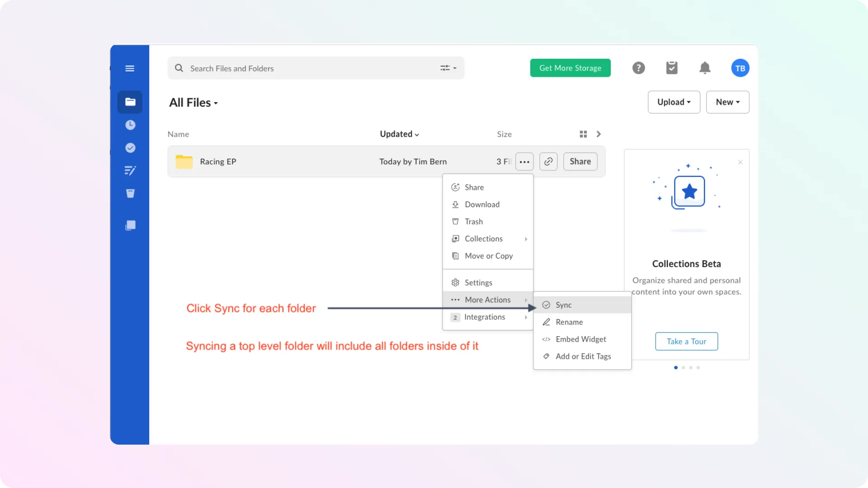Expand the All Files dropdown
This screenshot has height=488, width=868.
pyautogui.click(x=193, y=102)
